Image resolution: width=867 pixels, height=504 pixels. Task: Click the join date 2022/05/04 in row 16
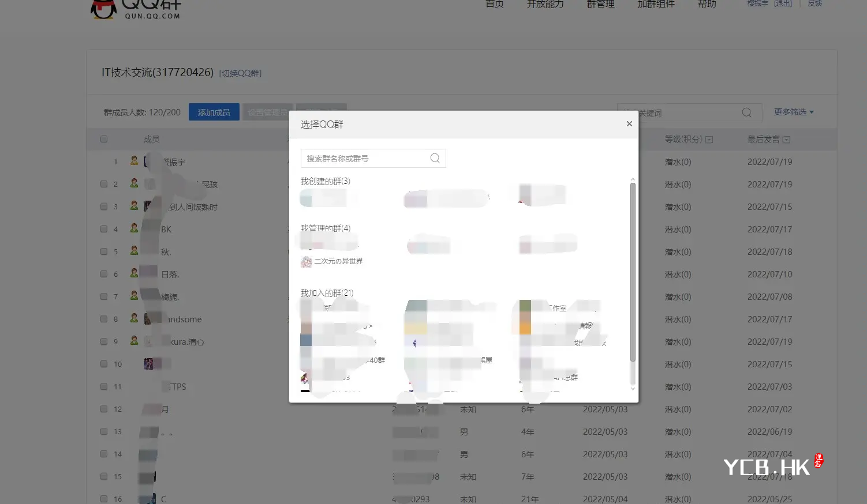coord(606,499)
